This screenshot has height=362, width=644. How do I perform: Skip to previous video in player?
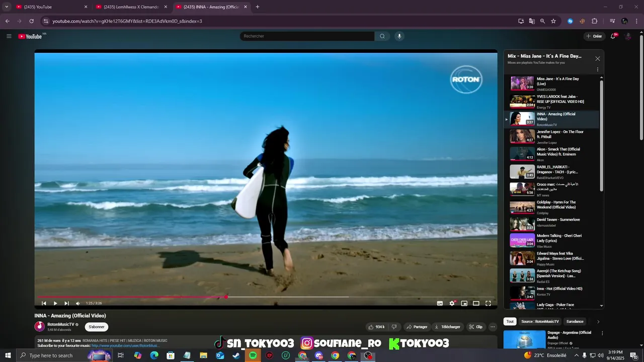(x=44, y=303)
